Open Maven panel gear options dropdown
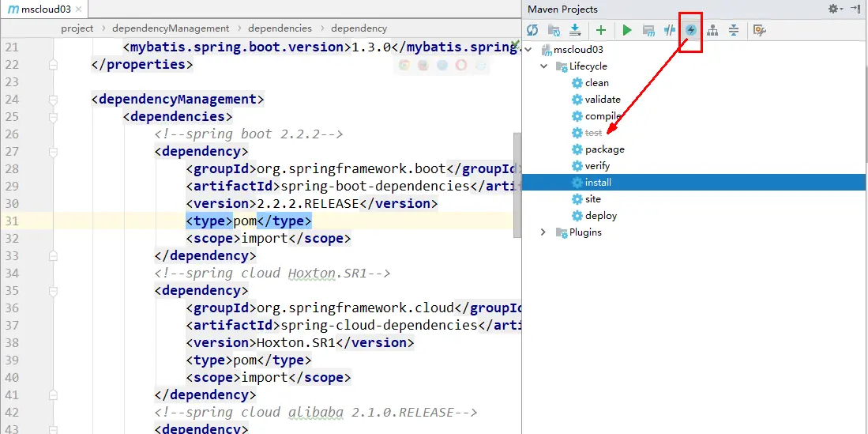The width and height of the screenshot is (868, 434). [x=836, y=9]
